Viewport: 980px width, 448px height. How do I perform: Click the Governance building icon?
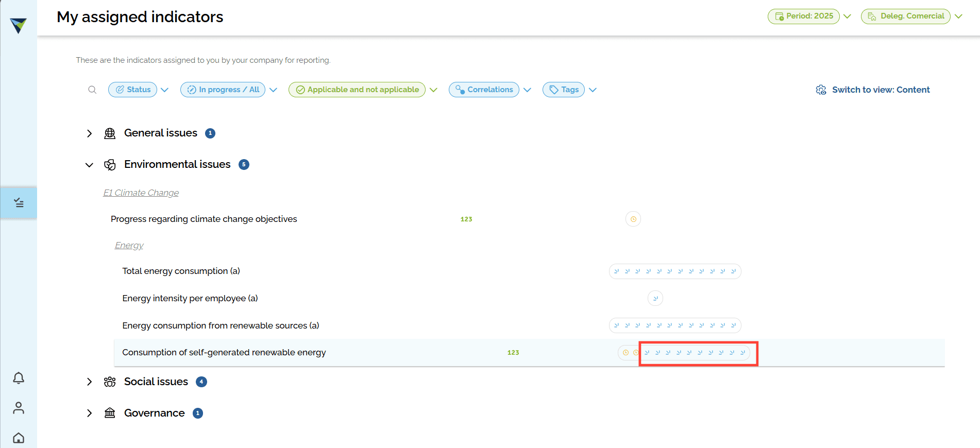click(110, 413)
